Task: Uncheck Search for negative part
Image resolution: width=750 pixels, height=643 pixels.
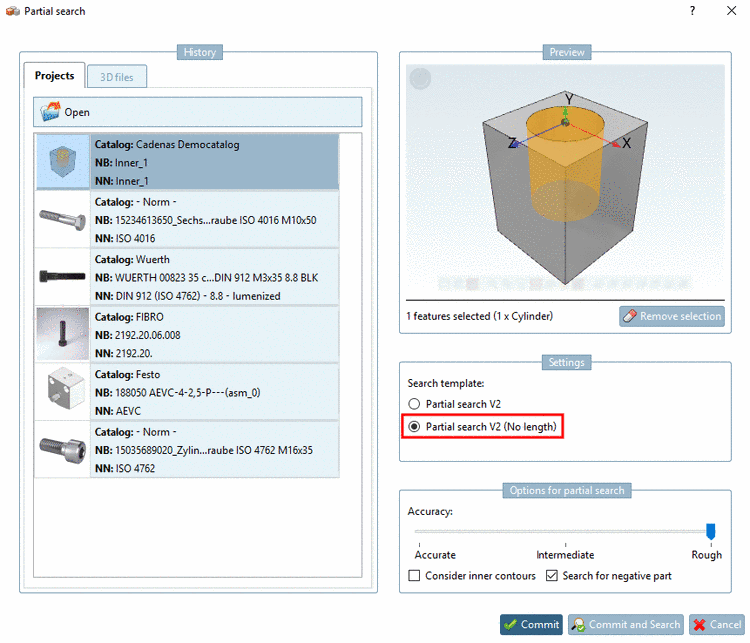Action: pos(552,576)
